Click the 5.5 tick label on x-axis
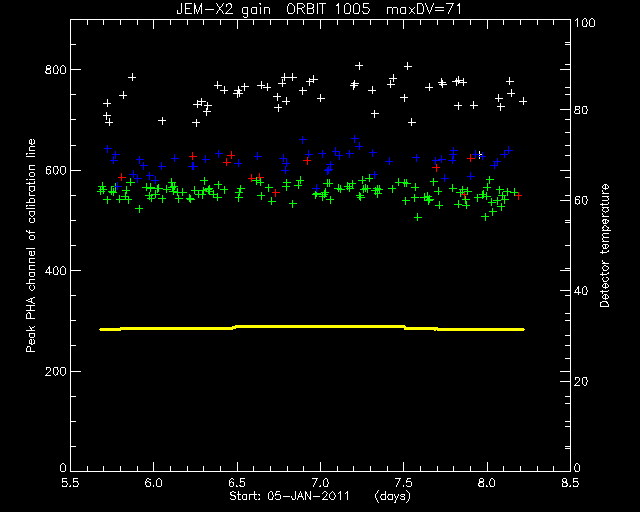The width and height of the screenshot is (640, 512). 71,483
